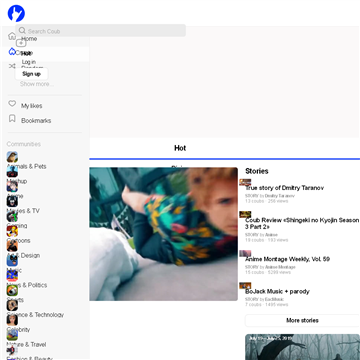Open author Dmitry Taranov under first story
The image size is (360, 360).
coord(280,196)
